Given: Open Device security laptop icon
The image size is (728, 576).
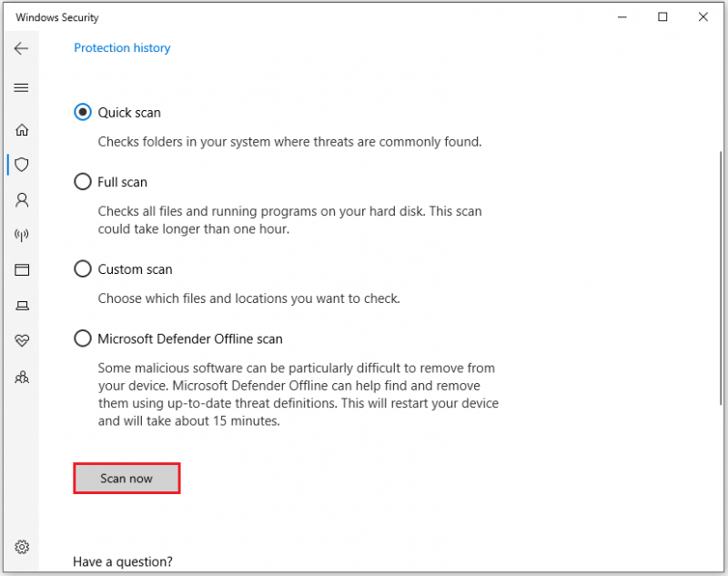Looking at the screenshot, I should (22, 306).
